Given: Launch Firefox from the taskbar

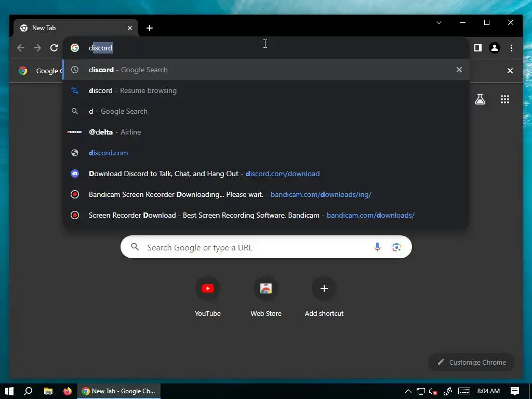Looking at the screenshot, I should 68,391.
